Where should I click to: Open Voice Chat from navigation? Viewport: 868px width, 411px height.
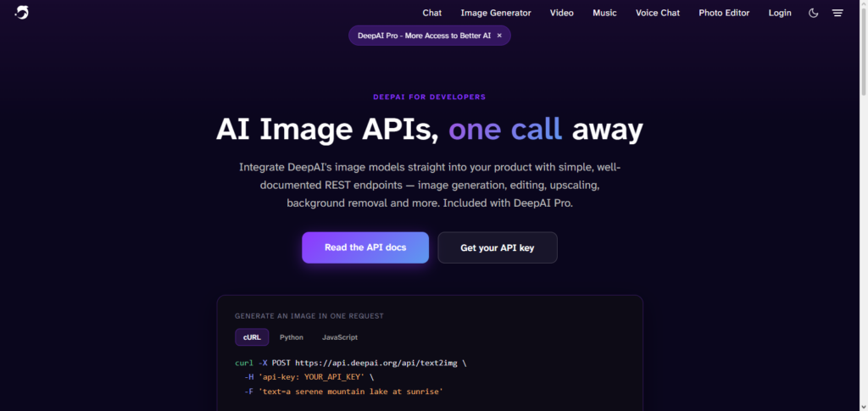pos(658,13)
